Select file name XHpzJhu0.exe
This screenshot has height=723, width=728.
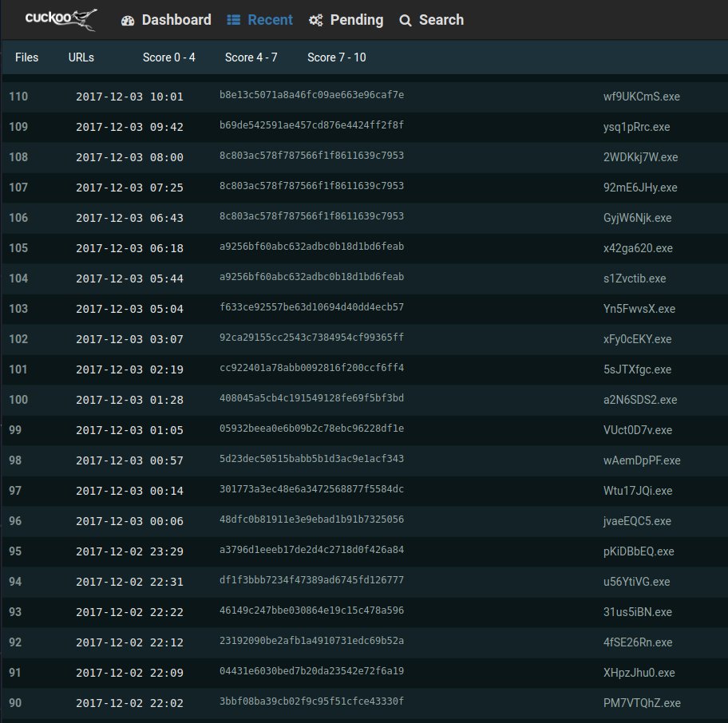click(x=639, y=673)
